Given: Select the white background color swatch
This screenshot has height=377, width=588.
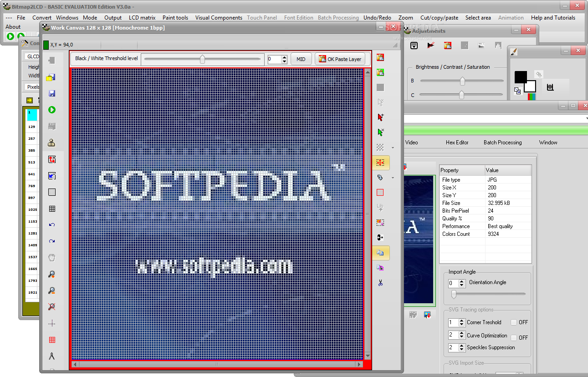Looking at the screenshot, I should pyautogui.click(x=530, y=87).
